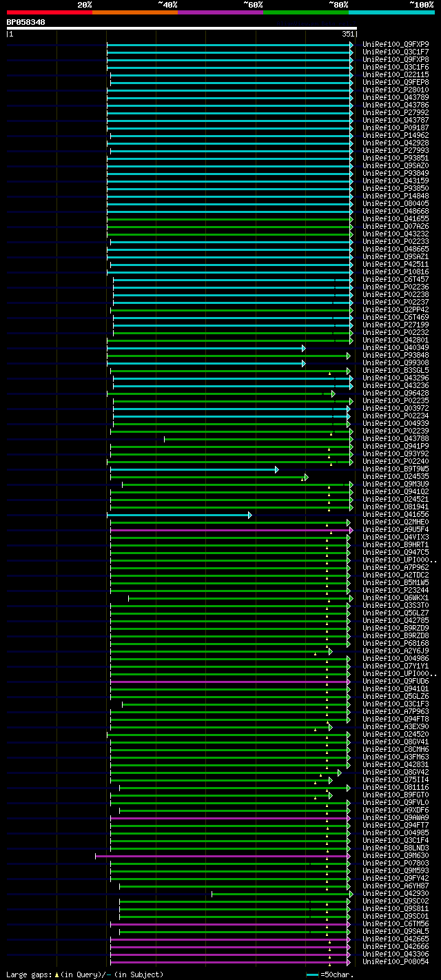Click the UniRef100_Q75II4 label
Viewport: 441px width, 980px height.
pos(396,780)
